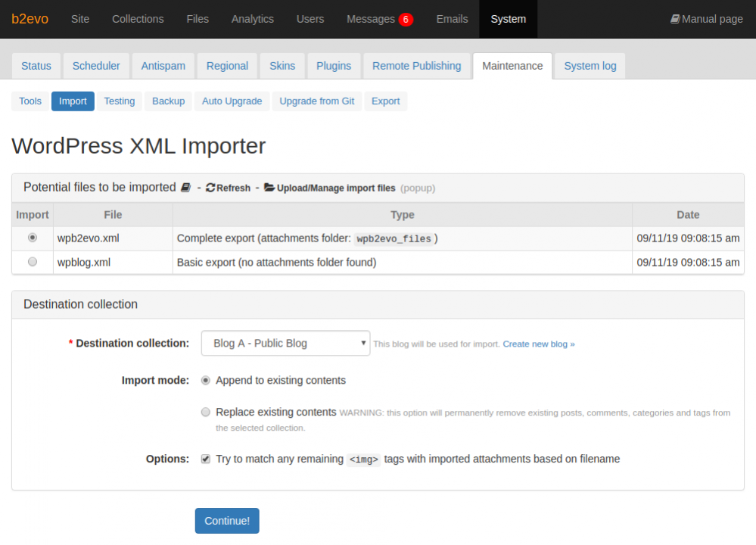Switch to the Scheduler tab
The image size is (756, 545).
coord(96,66)
